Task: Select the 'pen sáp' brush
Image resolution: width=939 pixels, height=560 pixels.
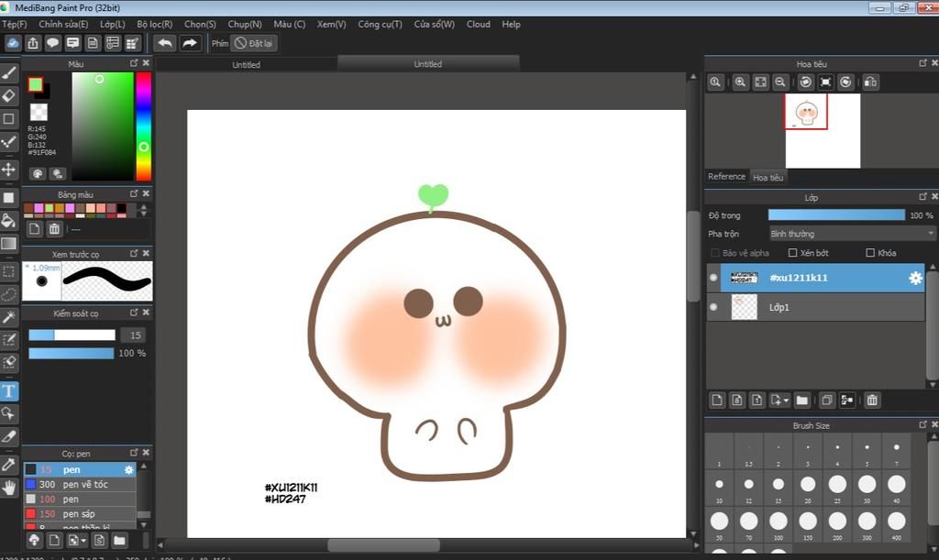Action: [x=81, y=514]
